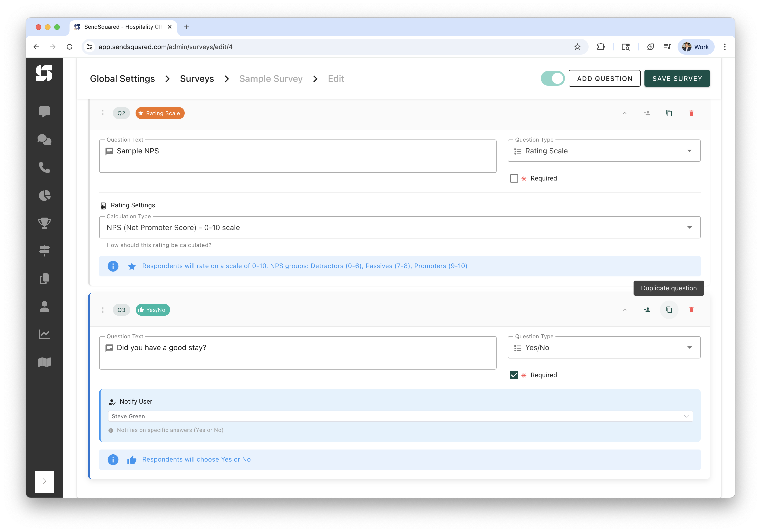Check Required for Sample NPS question
The width and height of the screenshot is (761, 532).
514,178
